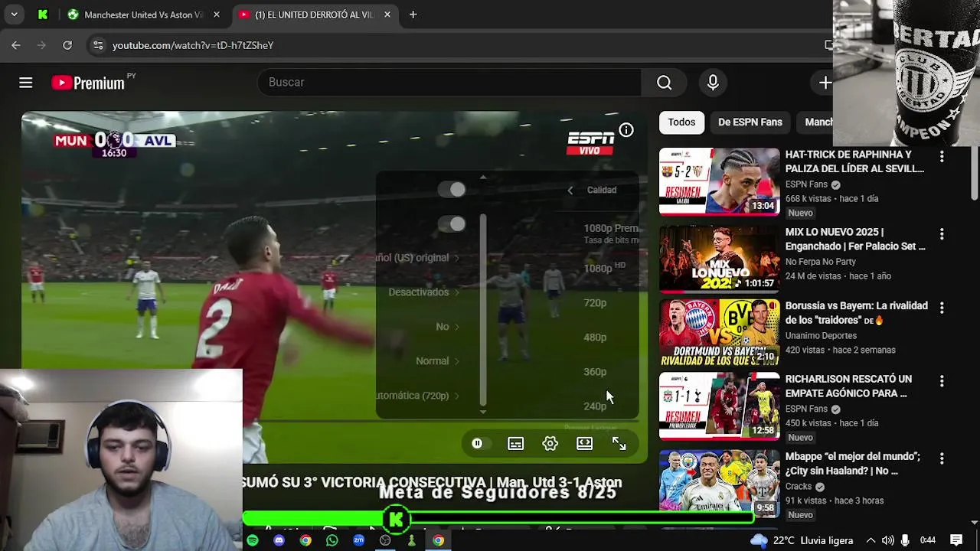Open the player settings gear

click(550, 444)
